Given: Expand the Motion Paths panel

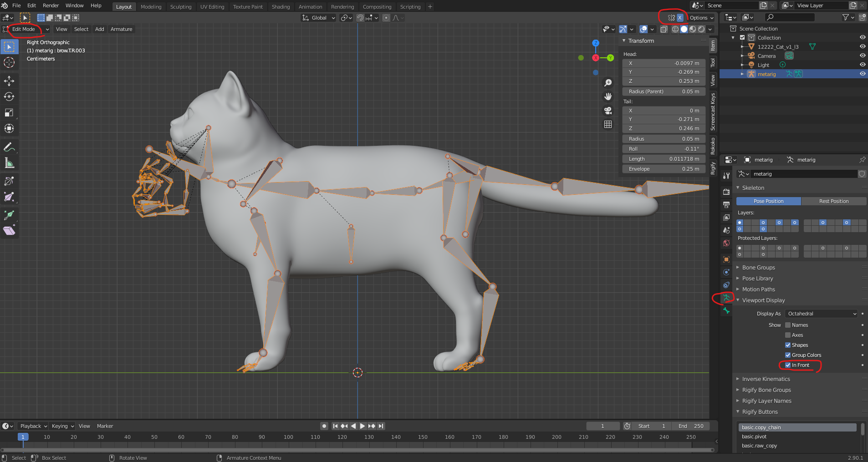Looking at the screenshot, I should [758, 289].
